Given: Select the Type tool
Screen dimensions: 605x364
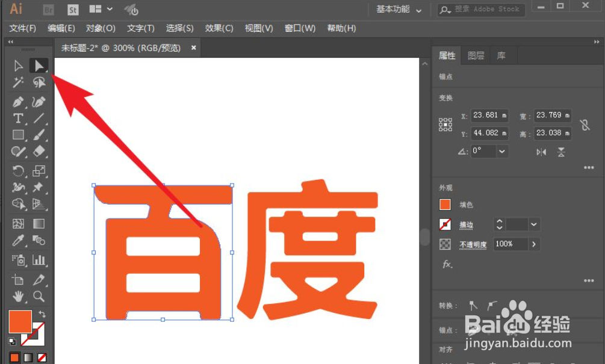Looking at the screenshot, I should point(18,119).
